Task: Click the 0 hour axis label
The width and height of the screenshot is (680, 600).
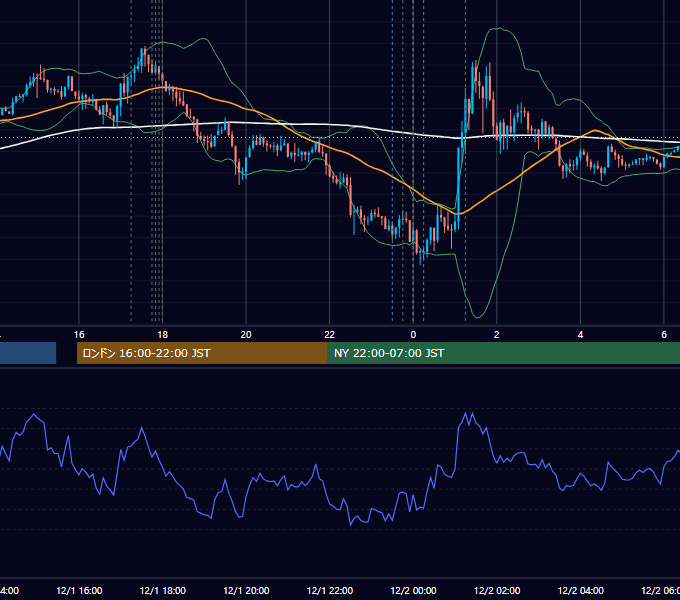Action: (x=413, y=335)
